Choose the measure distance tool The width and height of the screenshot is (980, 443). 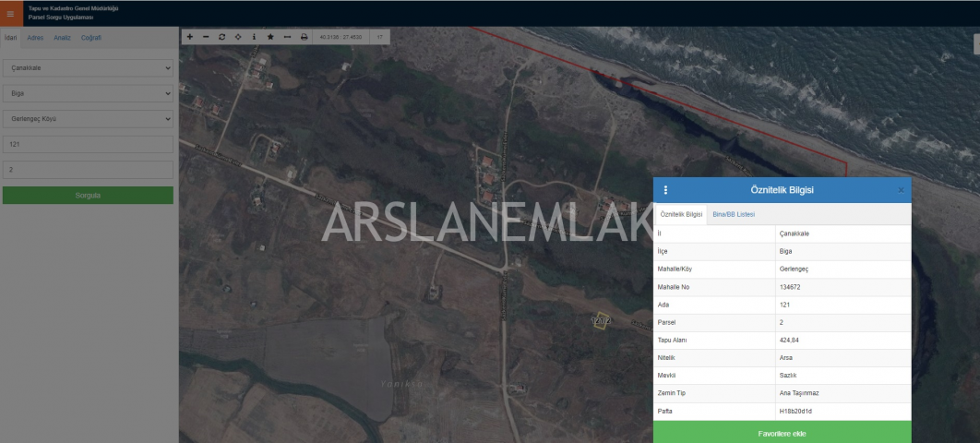click(287, 37)
